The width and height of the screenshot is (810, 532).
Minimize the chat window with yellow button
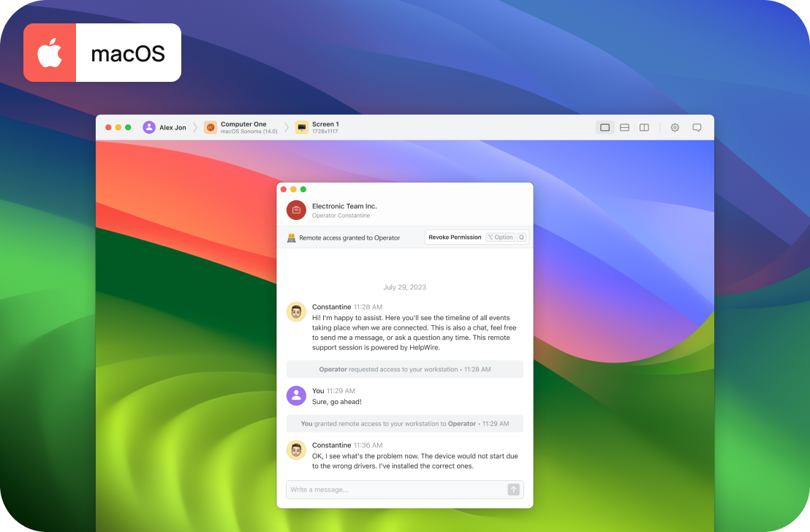[293, 189]
